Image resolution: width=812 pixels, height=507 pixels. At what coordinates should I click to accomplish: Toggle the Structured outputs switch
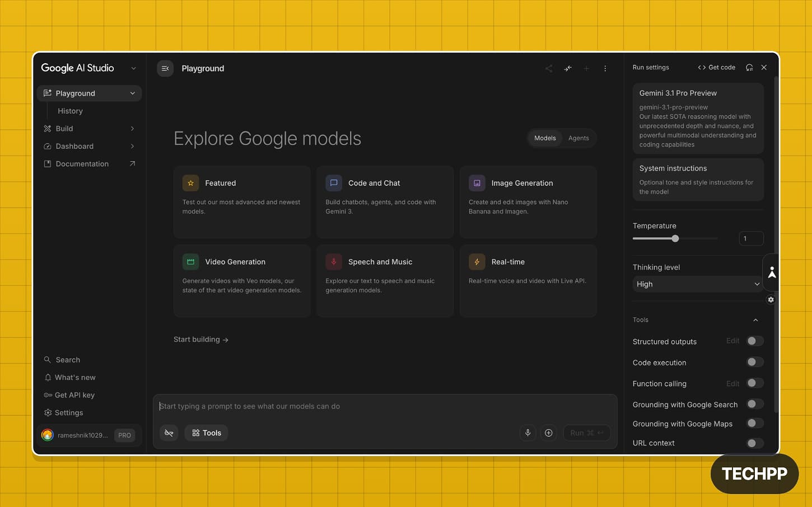point(755,341)
